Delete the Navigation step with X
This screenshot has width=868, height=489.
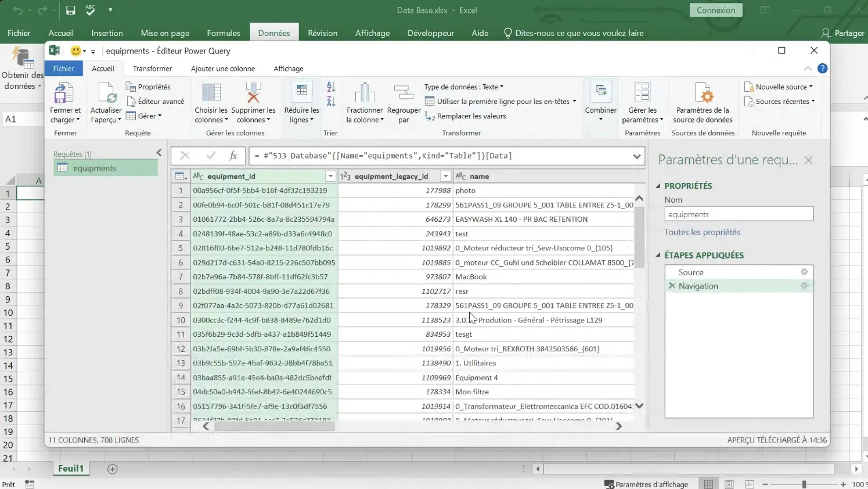pyautogui.click(x=672, y=286)
